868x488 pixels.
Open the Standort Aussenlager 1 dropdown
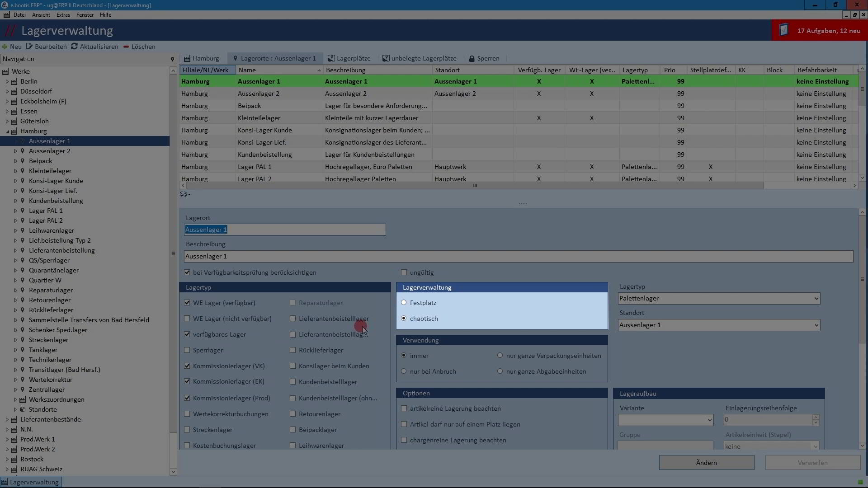coord(816,325)
